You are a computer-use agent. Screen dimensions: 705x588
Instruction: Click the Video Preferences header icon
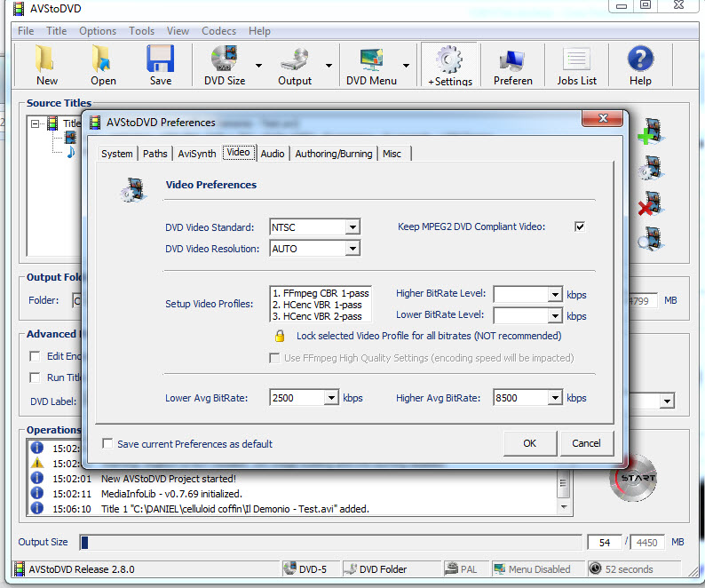[x=133, y=190]
